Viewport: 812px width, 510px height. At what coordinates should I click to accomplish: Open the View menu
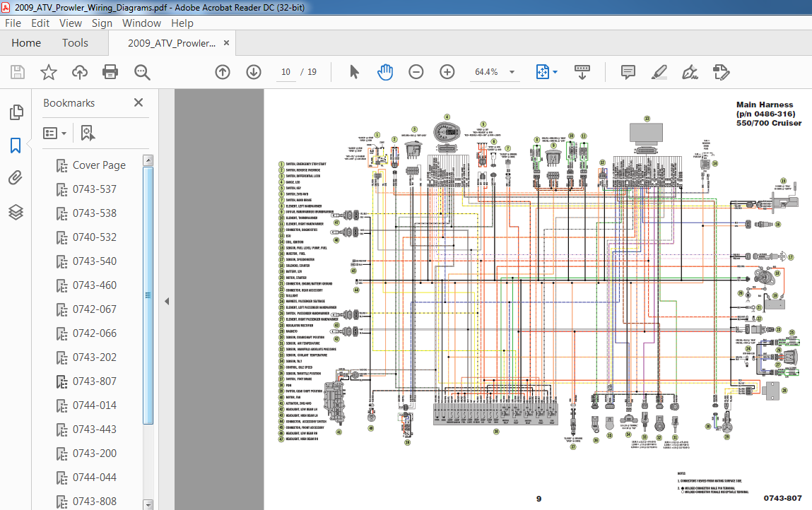pos(71,23)
